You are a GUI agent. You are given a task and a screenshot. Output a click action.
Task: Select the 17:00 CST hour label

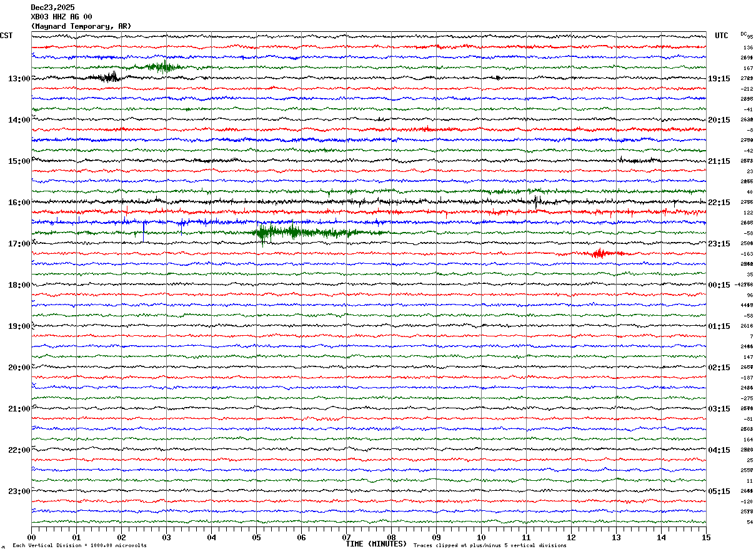18,244
